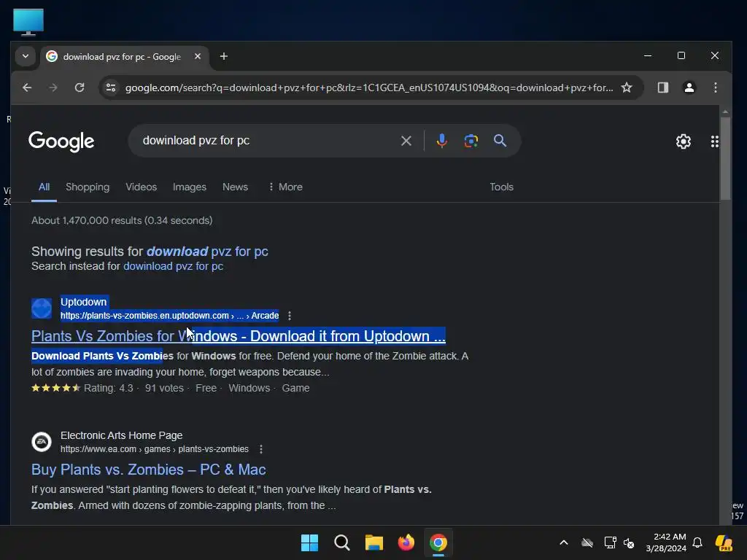Screen dimensions: 747x560
Task: Open the notifications bell
Action: pyautogui.click(x=697, y=542)
